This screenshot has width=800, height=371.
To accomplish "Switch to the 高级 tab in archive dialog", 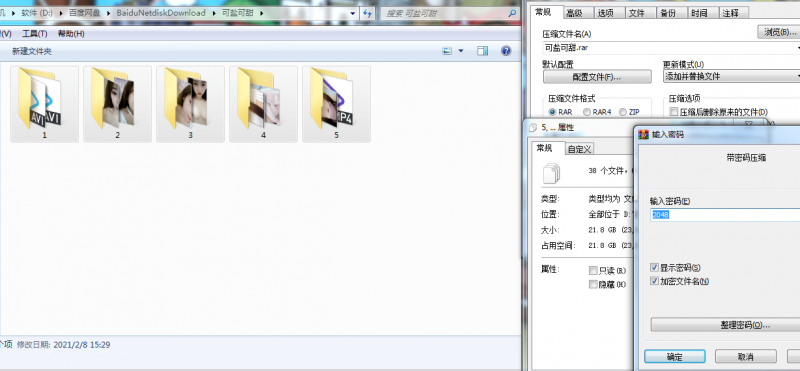I will click(574, 13).
